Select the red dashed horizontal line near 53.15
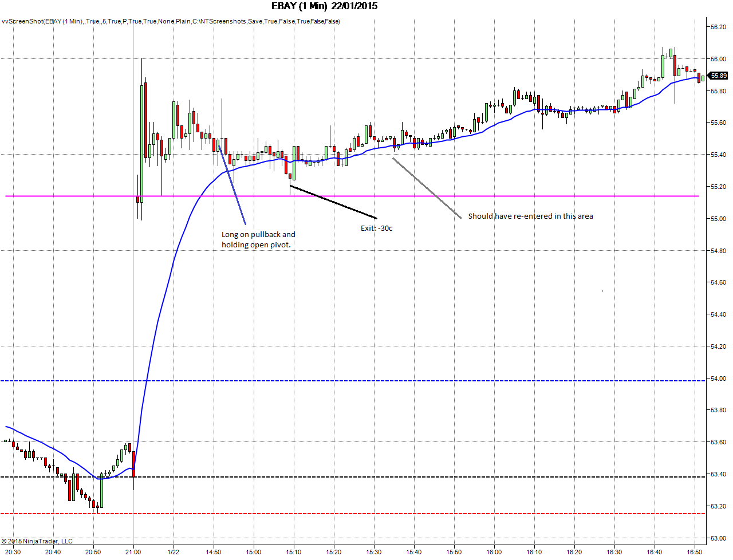The width and height of the screenshot is (733, 560). tap(353, 514)
